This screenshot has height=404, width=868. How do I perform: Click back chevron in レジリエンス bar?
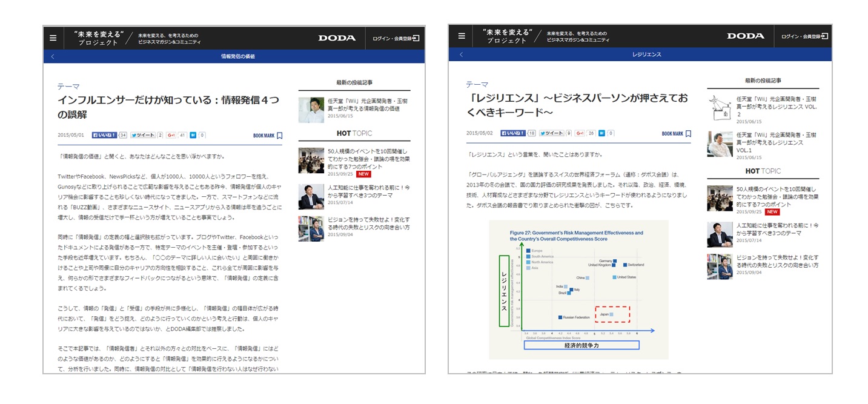[461, 55]
